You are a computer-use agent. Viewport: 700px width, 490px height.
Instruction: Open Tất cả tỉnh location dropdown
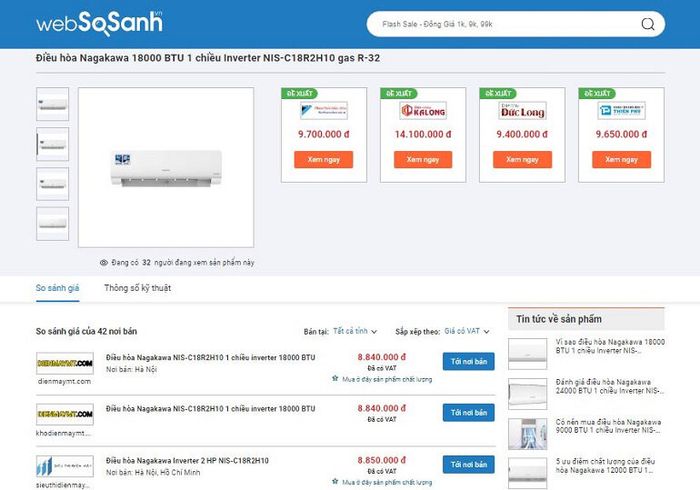pos(355,331)
